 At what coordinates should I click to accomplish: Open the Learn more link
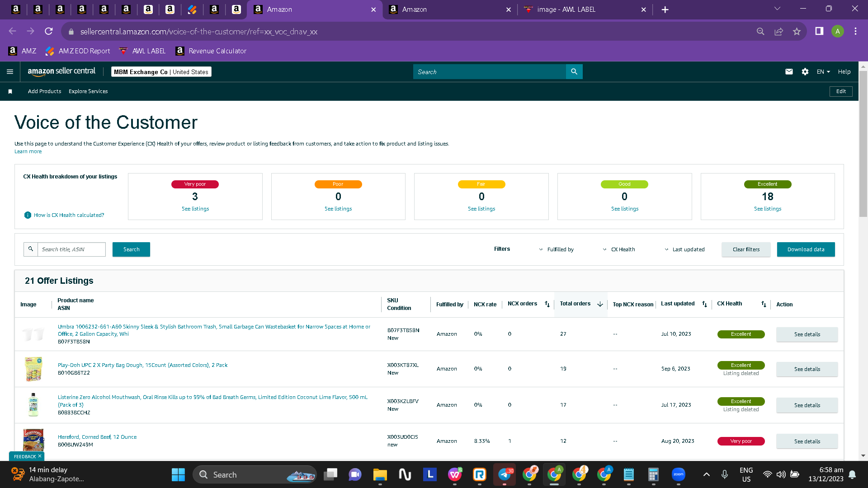tap(28, 151)
